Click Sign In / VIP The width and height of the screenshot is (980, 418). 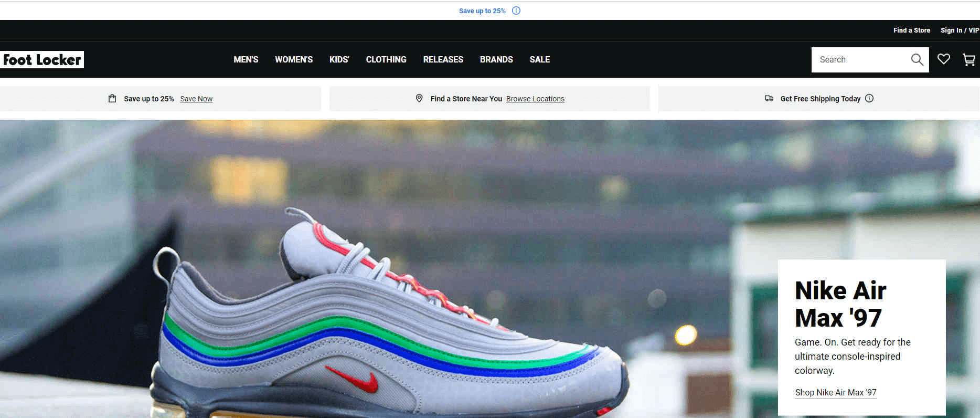click(x=960, y=30)
